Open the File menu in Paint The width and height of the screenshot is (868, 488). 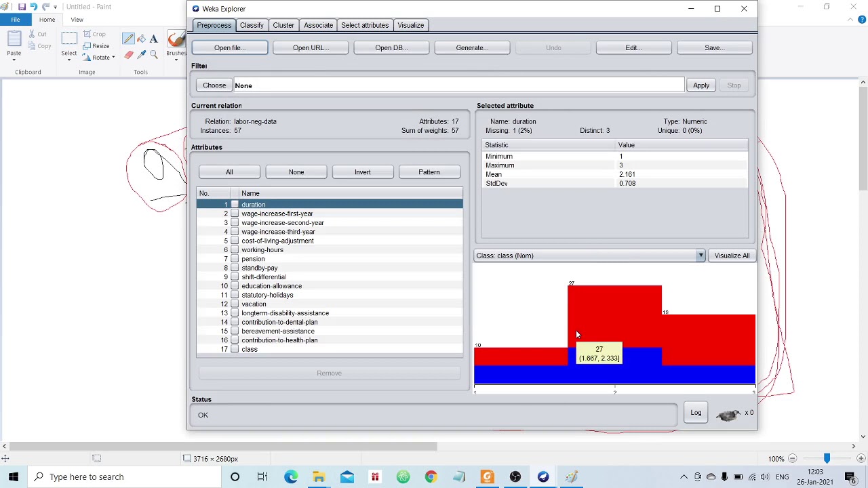coord(15,20)
